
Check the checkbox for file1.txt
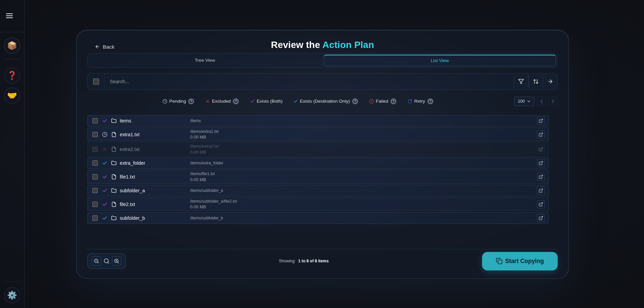[95, 177]
